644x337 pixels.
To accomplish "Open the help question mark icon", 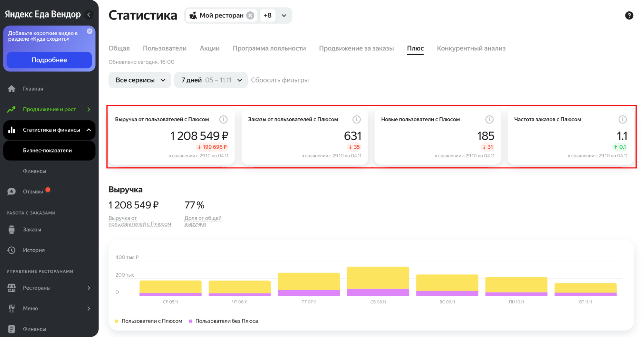I will coord(629,15).
